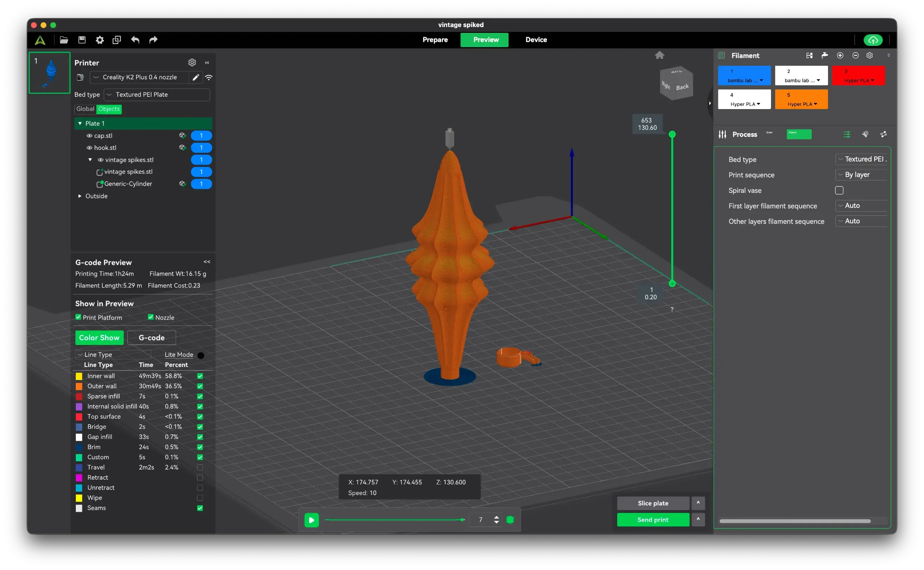Click the green cloud upload icon

(x=873, y=40)
